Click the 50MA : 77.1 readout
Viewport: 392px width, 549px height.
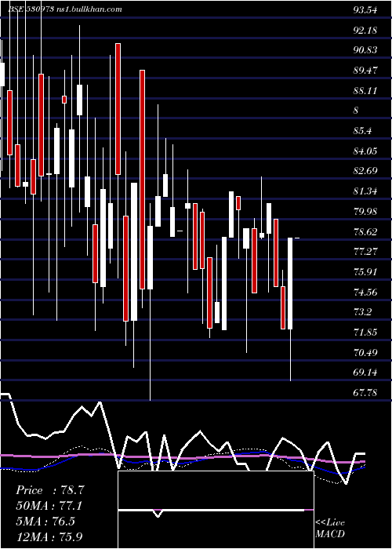point(49,506)
